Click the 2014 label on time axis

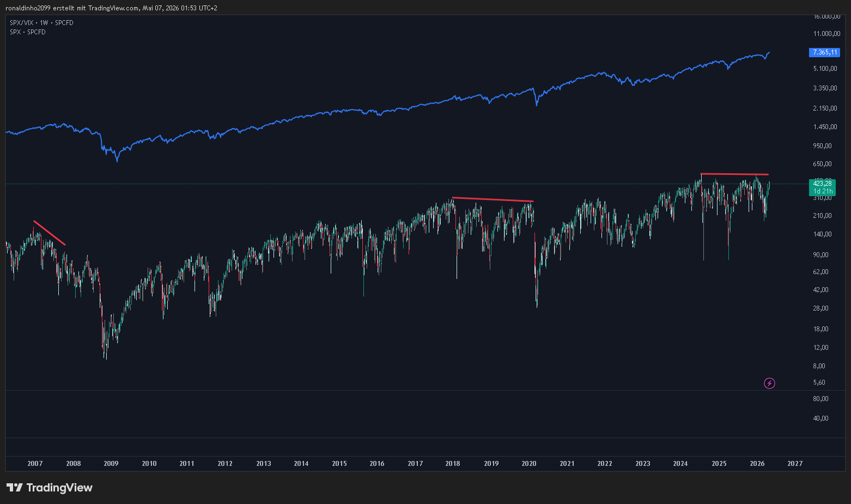pos(301,464)
